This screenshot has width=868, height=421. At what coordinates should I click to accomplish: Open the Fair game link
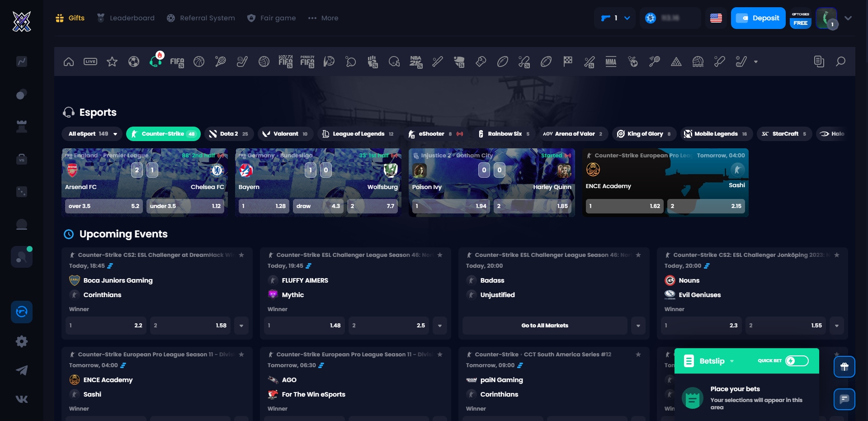[272, 18]
